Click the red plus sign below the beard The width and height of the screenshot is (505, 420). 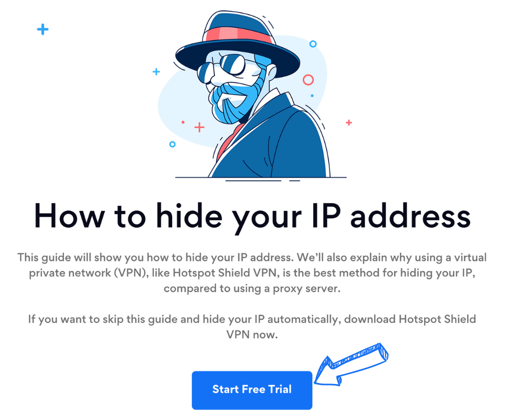point(198,126)
